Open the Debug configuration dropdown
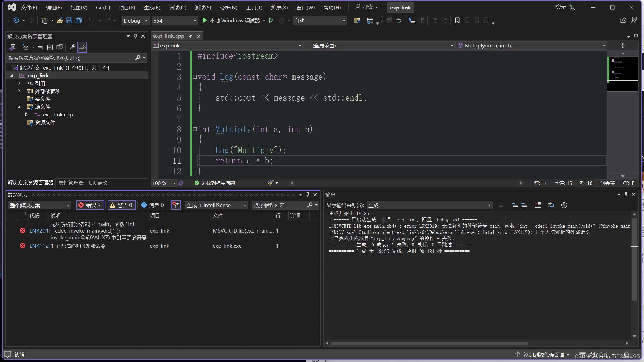Image resolution: width=644 pixels, height=362 pixels. (136, 20)
